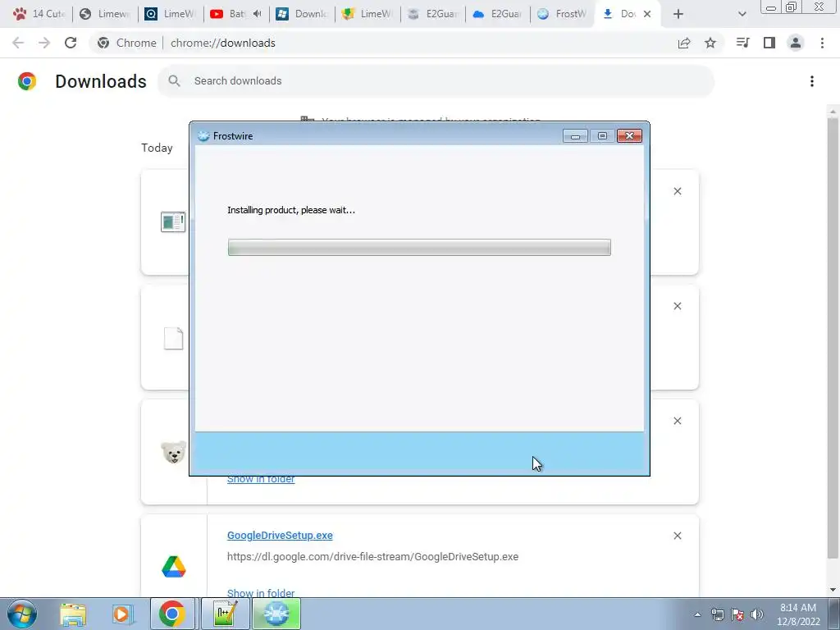Bookmark this page with star icon

click(710, 43)
